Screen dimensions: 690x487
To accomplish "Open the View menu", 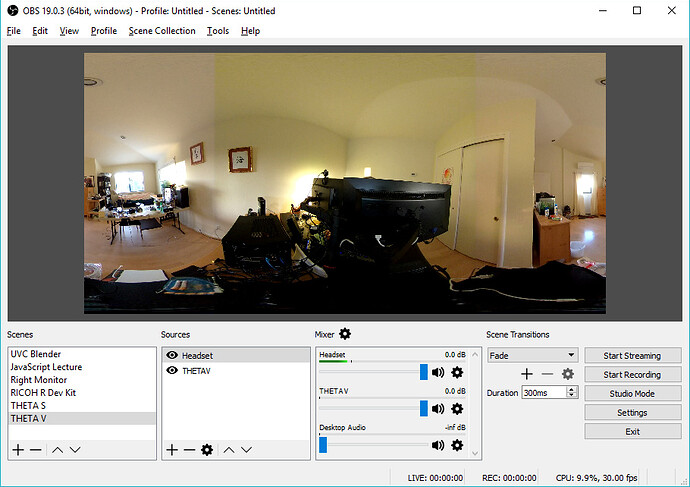I will 69,31.
